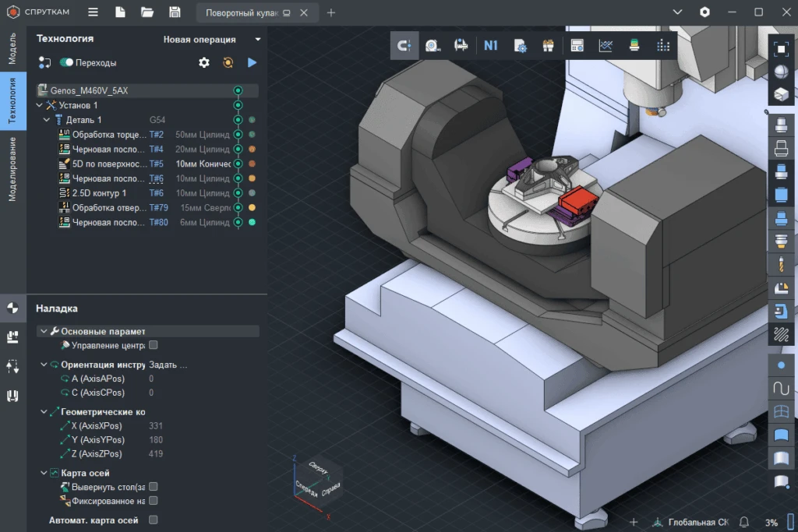Image resolution: width=798 pixels, height=532 pixels.
Task: Click the Глобальная СК status label
Action: (698, 522)
